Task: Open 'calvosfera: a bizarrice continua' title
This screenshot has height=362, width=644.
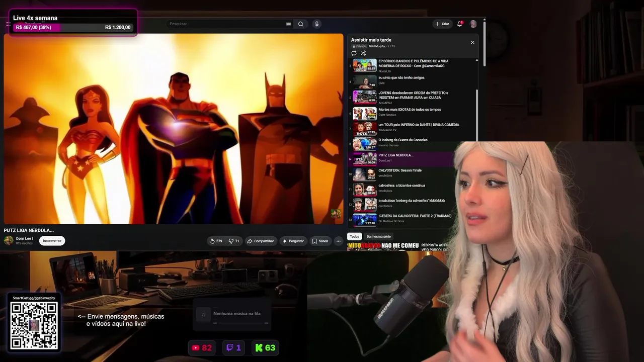Action: point(401,186)
